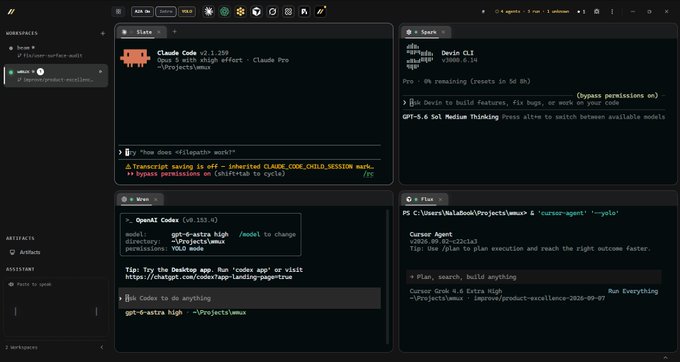Launch the Cursor cube agent icon

257,12
